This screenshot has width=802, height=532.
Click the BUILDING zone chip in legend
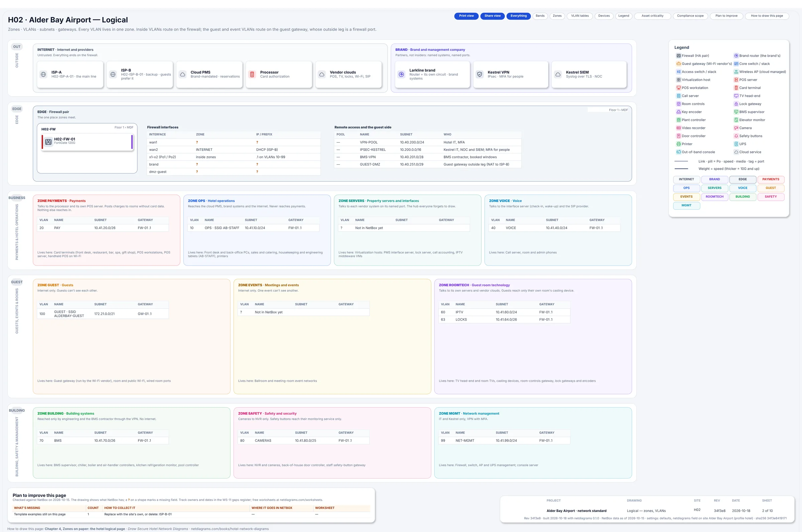(x=743, y=197)
